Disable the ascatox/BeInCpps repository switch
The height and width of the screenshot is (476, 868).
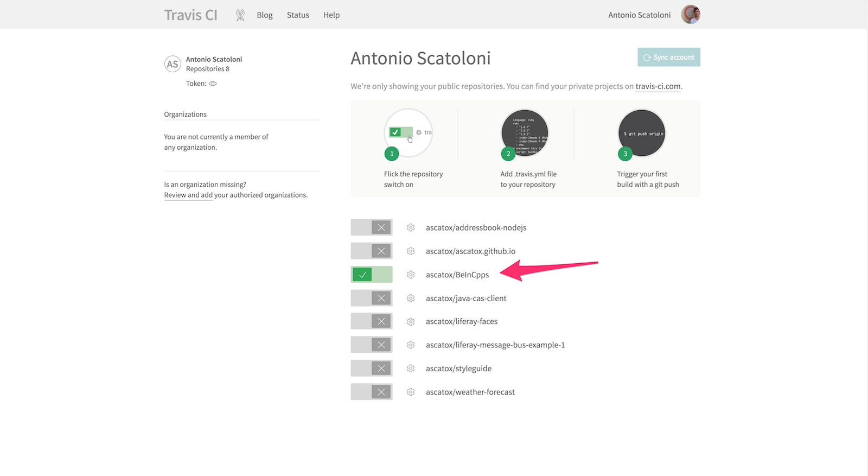click(x=372, y=275)
